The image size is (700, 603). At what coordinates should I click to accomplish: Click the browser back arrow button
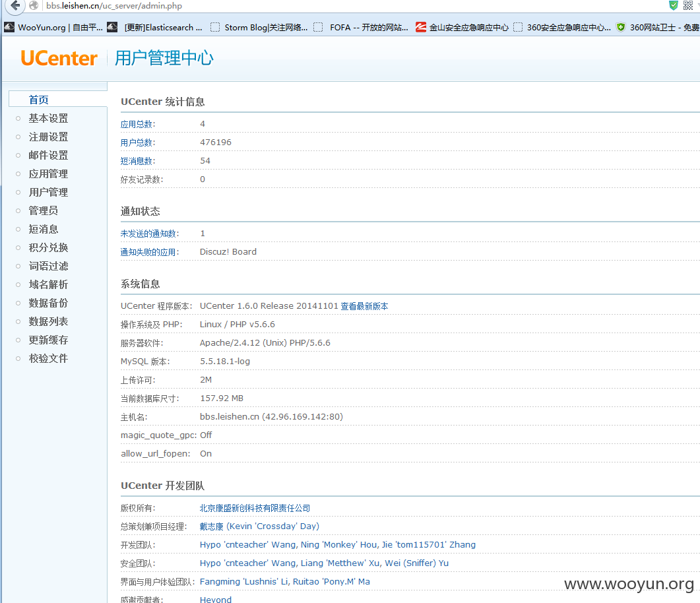15,6
